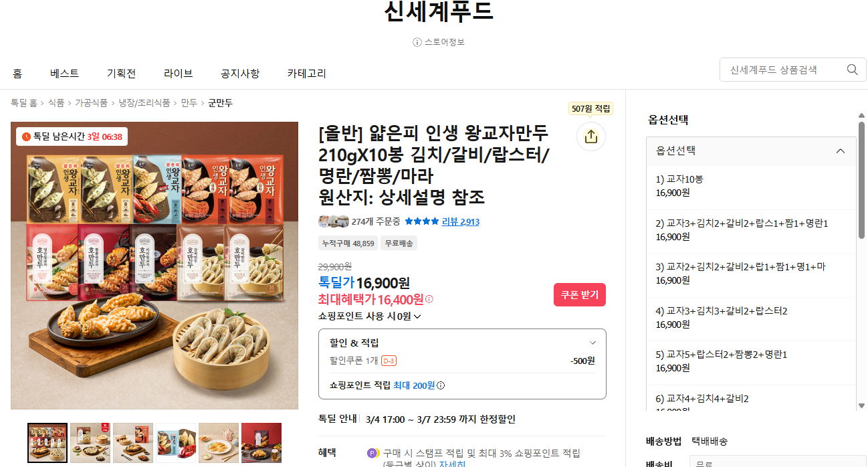This screenshot has height=467, width=868.
Task: Click the share icon button
Action: click(591, 136)
